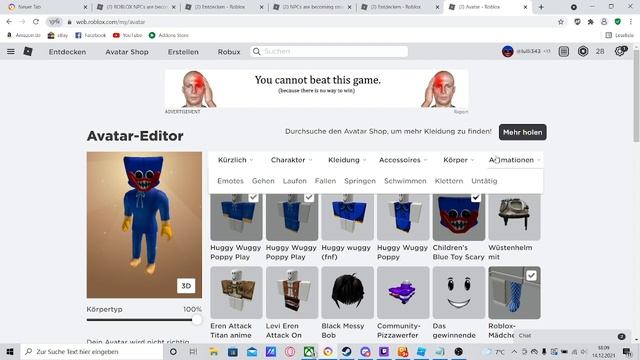Uncheck the Roblox-Mädchen item checkbox
This screenshot has height=360, width=640.
click(531, 276)
